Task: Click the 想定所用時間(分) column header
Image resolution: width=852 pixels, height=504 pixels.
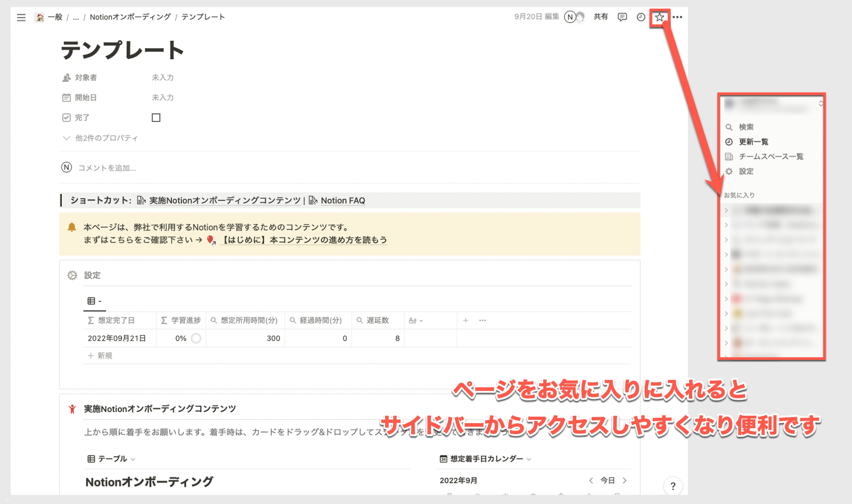Action: point(245,320)
